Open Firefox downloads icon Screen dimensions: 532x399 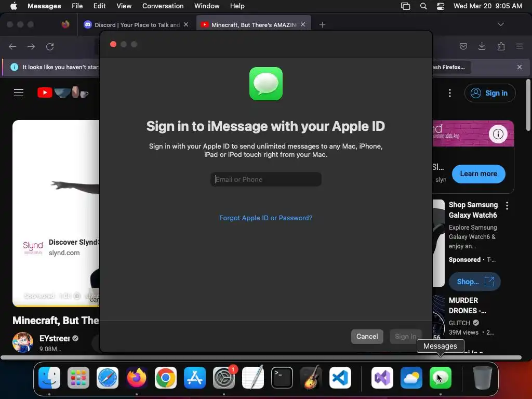point(482,46)
